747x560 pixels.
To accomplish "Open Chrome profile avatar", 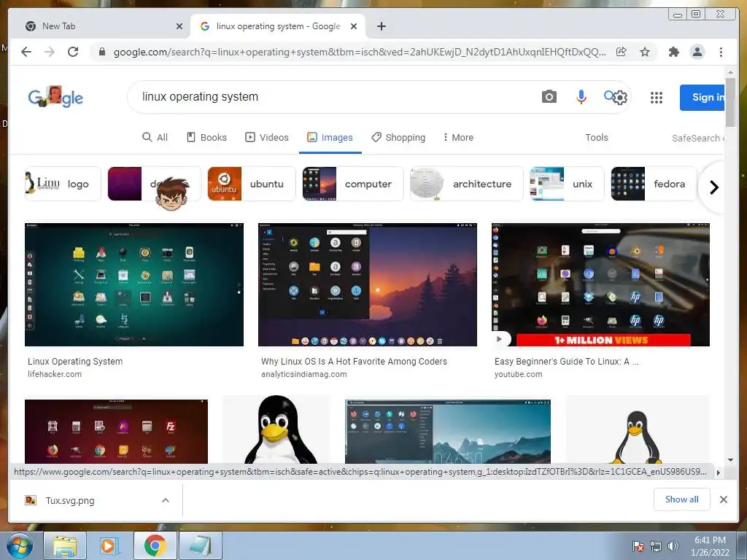I will tap(697, 52).
